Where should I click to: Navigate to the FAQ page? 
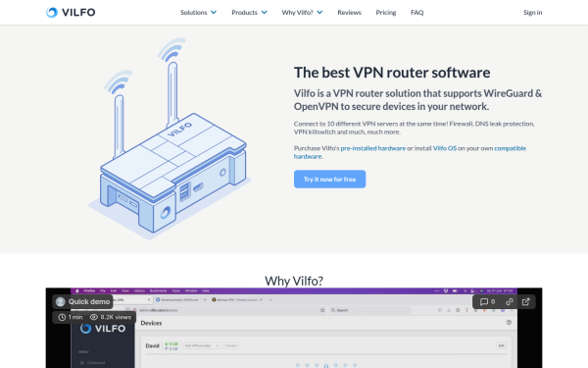coord(417,13)
